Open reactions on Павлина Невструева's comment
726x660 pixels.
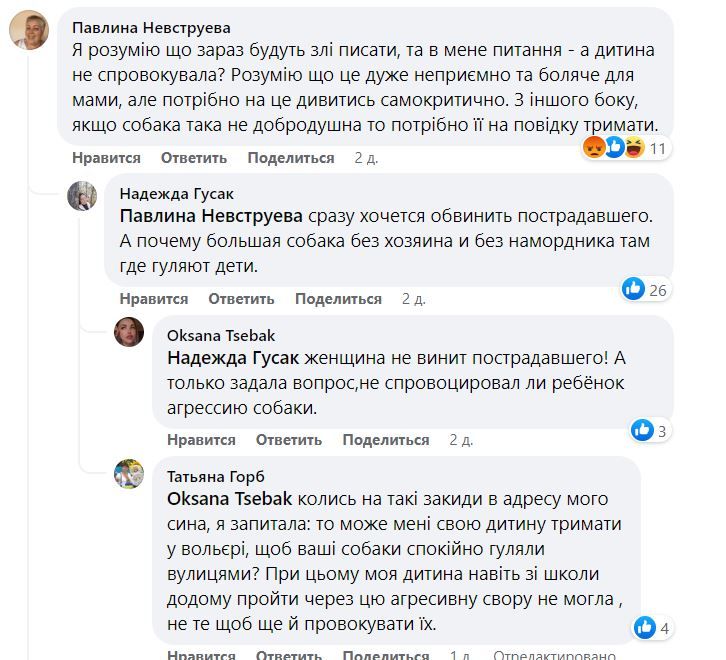coord(625,148)
